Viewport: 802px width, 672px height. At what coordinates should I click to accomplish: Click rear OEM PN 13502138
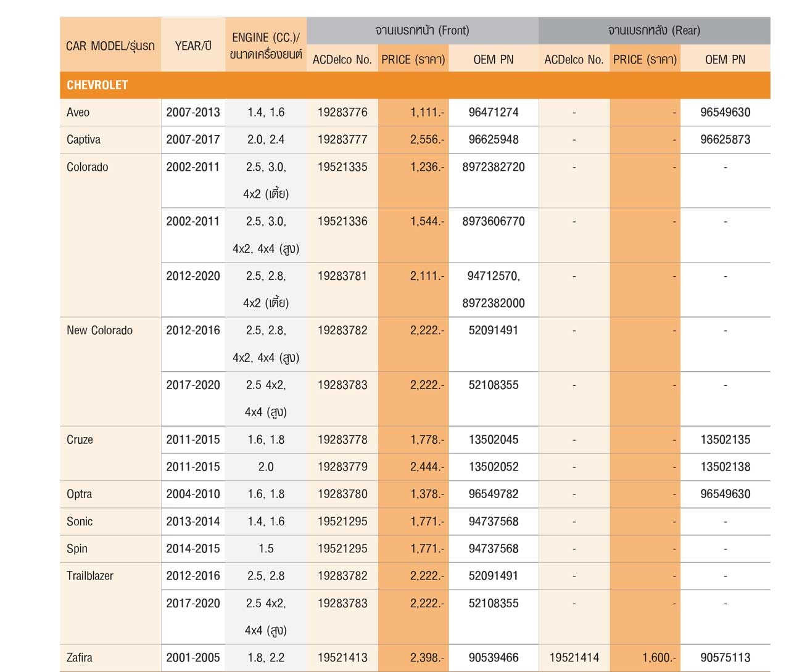click(726, 467)
